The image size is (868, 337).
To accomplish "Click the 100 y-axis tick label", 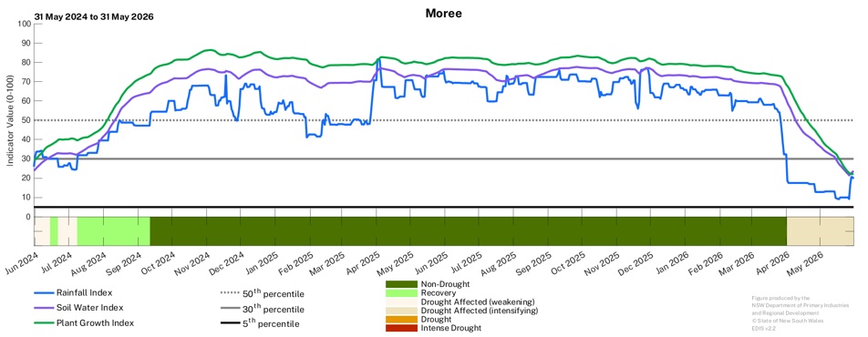I will coord(25,24).
